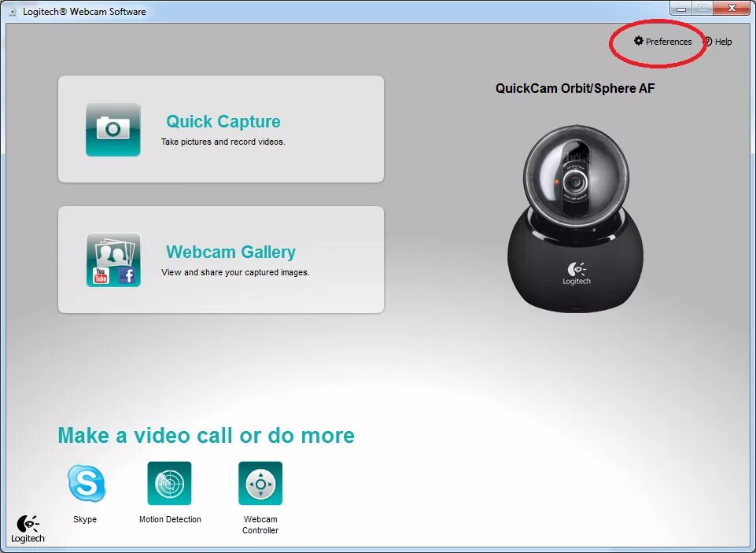Close the Logitech Webcam Software window
The width and height of the screenshot is (756, 553).
click(x=732, y=8)
